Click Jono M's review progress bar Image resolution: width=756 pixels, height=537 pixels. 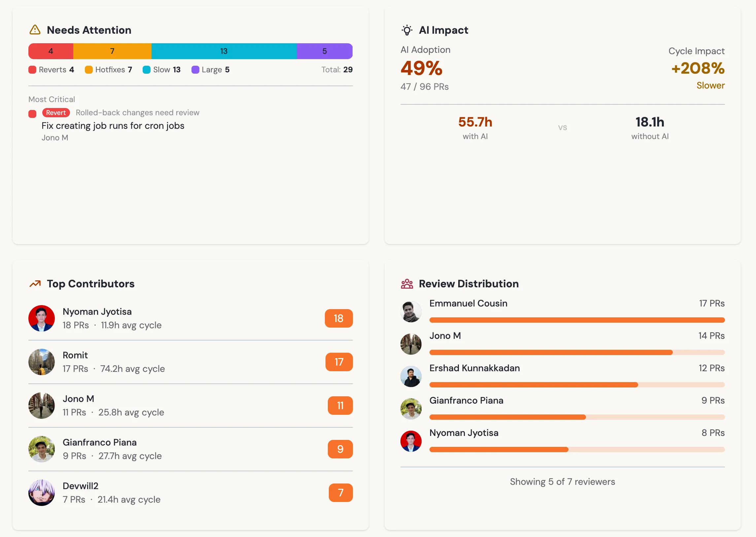[577, 352]
